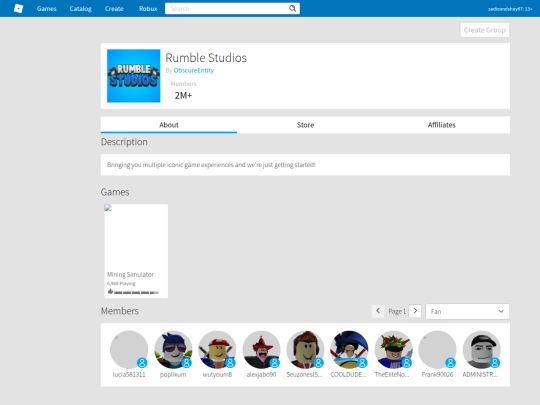Click account name in top right
Image resolution: width=540 pixels, height=405 pixels.
click(x=510, y=9)
